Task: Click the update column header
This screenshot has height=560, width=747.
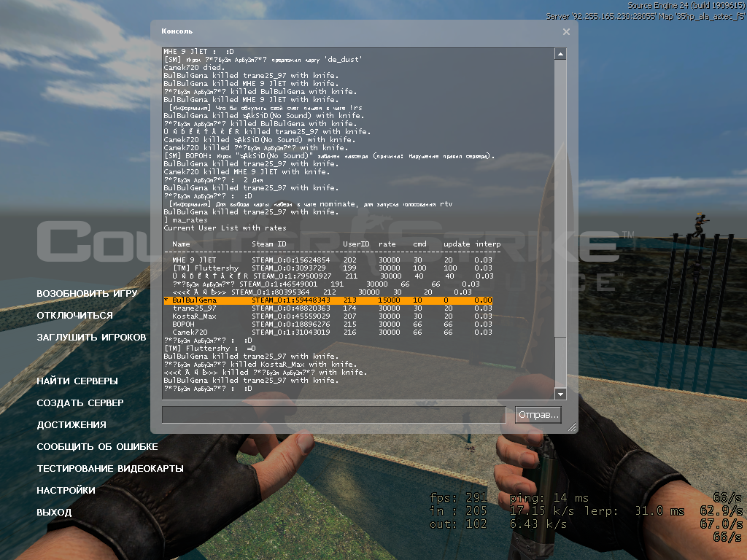Action: click(x=457, y=244)
